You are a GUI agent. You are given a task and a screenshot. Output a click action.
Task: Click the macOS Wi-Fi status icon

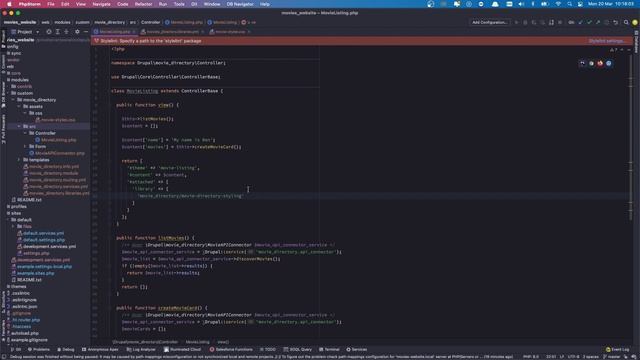pos(558,4)
